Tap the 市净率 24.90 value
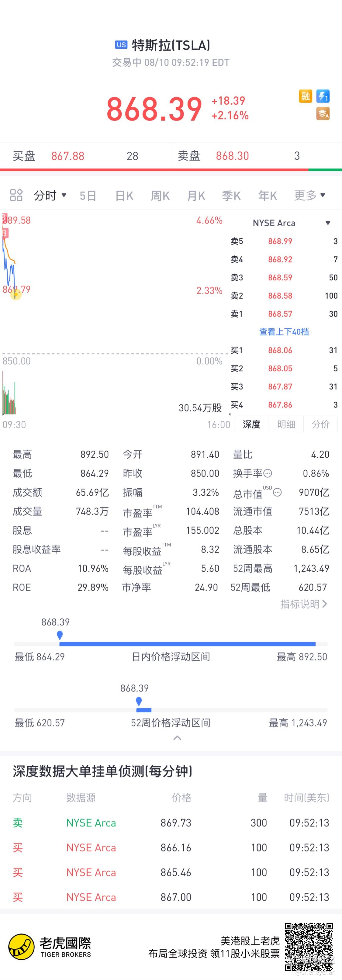342x980 pixels. [x=207, y=587]
